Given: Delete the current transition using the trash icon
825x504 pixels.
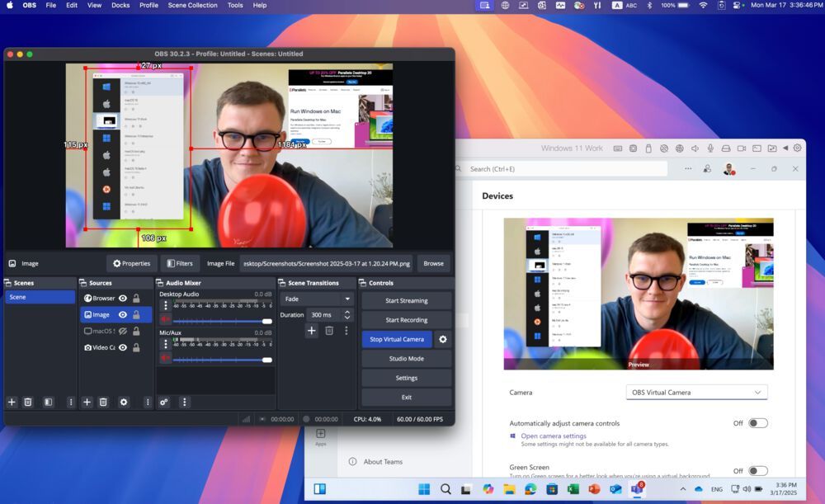Looking at the screenshot, I should 328,330.
